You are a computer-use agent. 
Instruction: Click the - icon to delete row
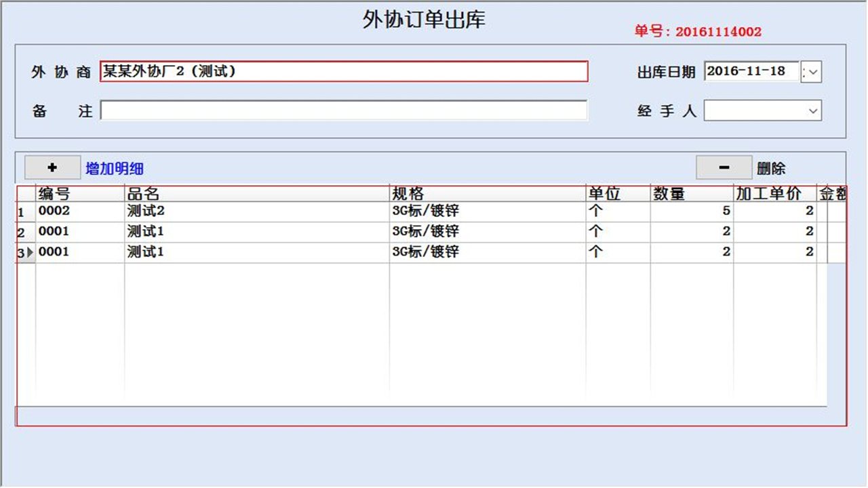[x=723, y=167]
